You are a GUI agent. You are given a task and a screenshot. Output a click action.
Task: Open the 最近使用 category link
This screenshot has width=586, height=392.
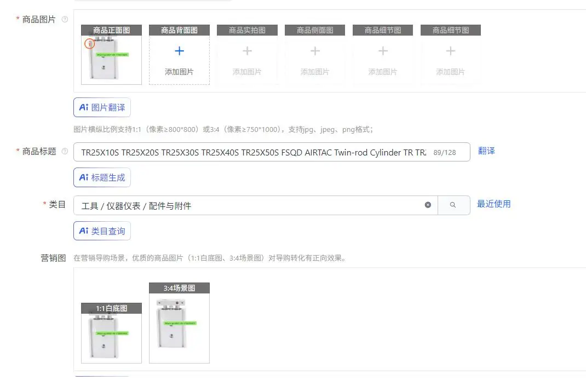[493, 204]
